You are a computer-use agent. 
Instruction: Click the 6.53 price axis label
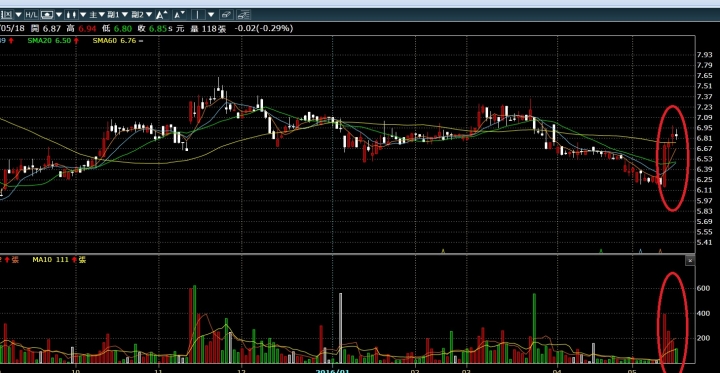click(704, 159)
